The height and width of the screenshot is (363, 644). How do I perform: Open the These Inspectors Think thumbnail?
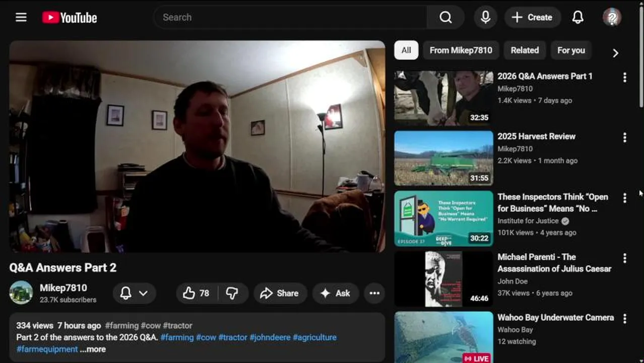coord(443,218)
